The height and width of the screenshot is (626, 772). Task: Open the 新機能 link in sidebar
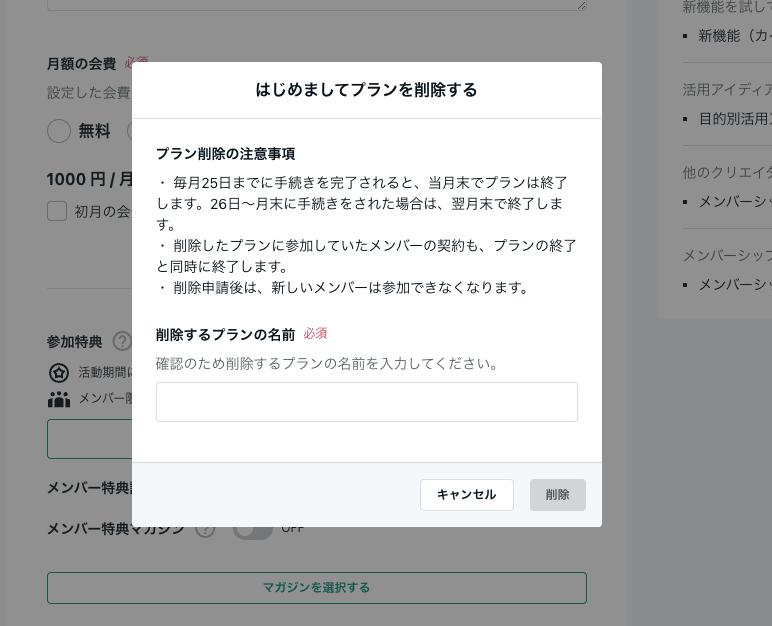734,36
